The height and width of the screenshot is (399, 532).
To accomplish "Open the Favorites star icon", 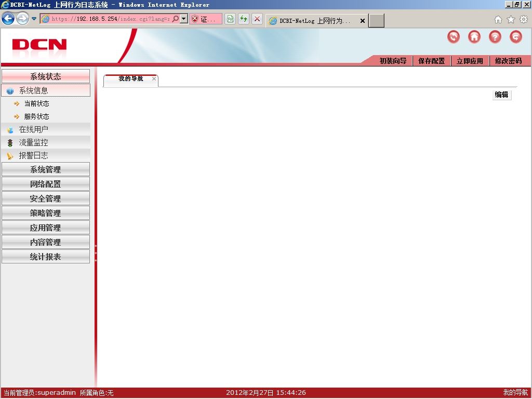I will pyautogui.click(x=511, y=20).
